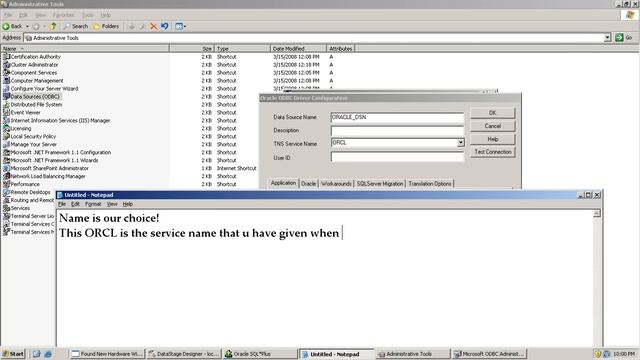Viewport: 640px width, 360px height.
Task: Expand the Address bar dropdown arrow
Action: (607, 38)
